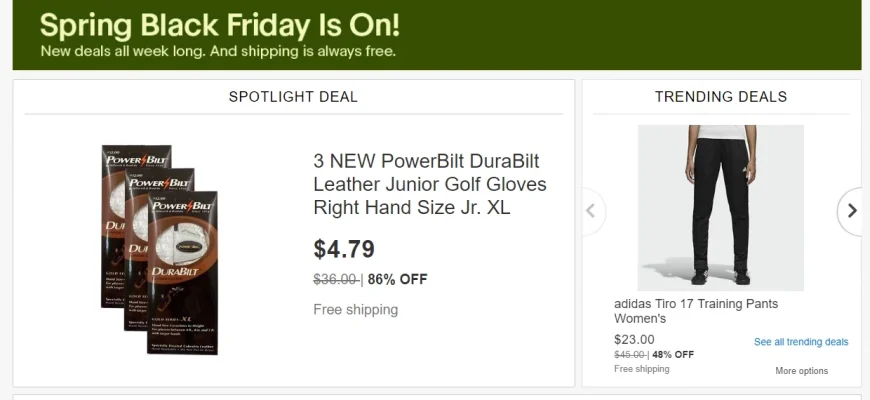
Task: Click the 48% OFF discount label
Action: tap(673, 355)
